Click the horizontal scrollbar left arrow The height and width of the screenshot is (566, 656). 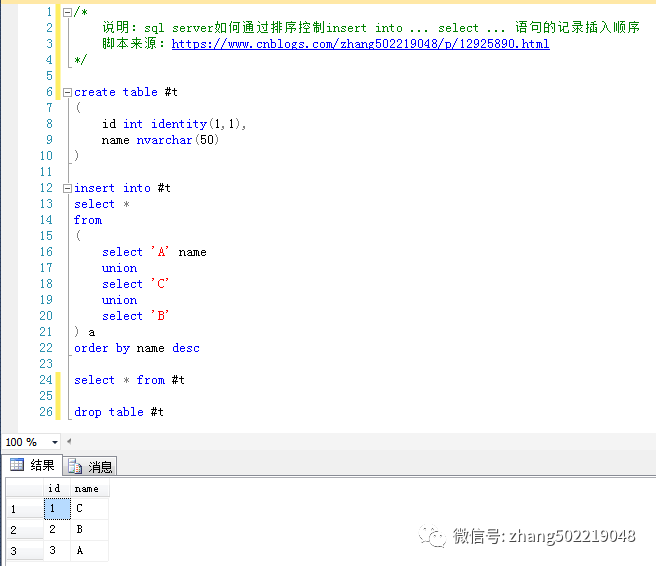click(69, 441)
